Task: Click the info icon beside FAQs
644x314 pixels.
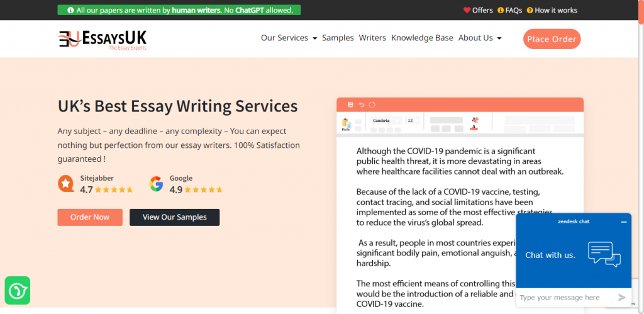Action: coord(500,10)
